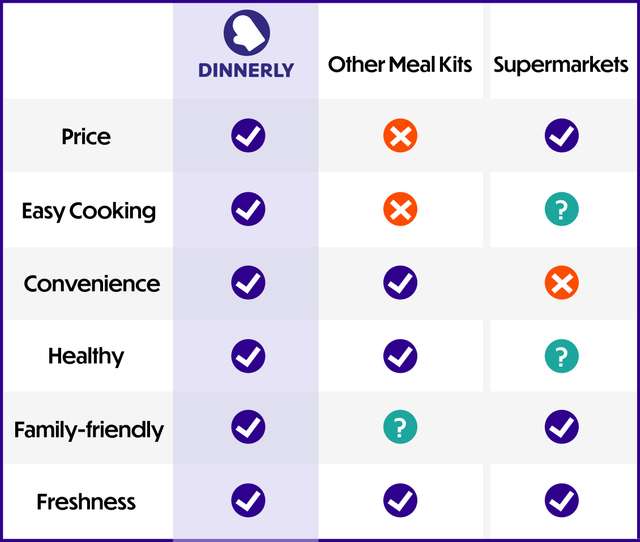This screenshot has height=542, width=640.
Task: Click Supermarkets Easy Cooking question mark icon
Action: 562,209
